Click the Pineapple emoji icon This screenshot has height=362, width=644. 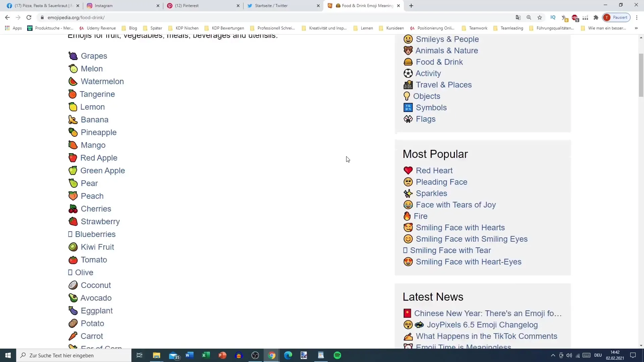pos(73,132)
